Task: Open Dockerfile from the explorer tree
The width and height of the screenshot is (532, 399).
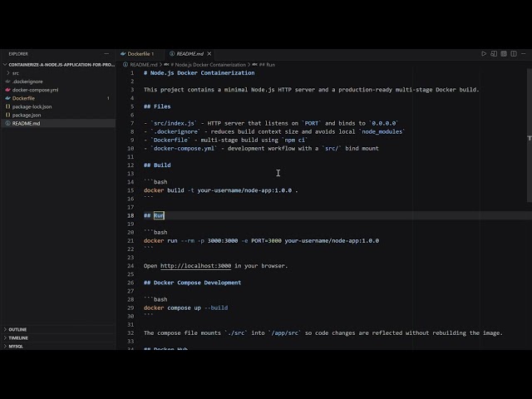Action: click(x=57, y=98)
